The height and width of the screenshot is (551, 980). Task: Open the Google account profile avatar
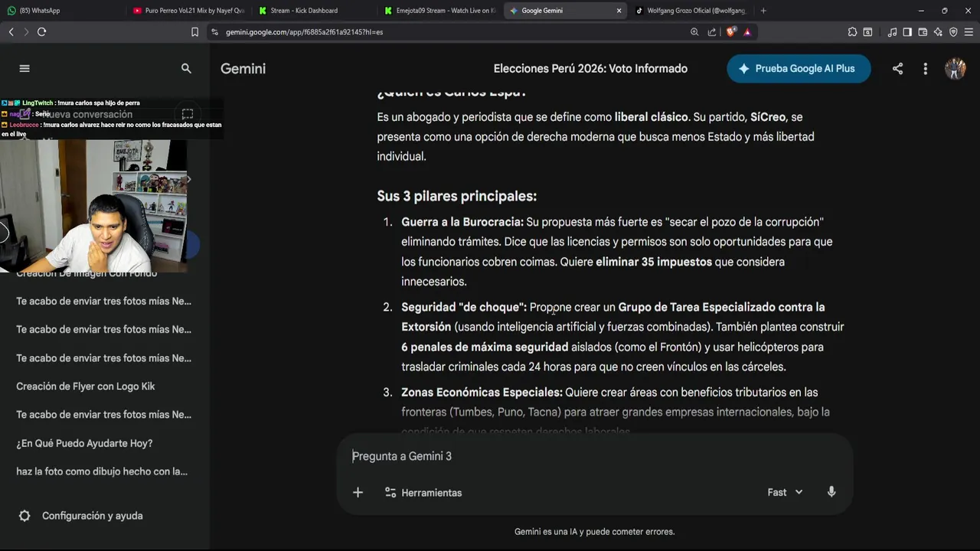pos(955,69)
